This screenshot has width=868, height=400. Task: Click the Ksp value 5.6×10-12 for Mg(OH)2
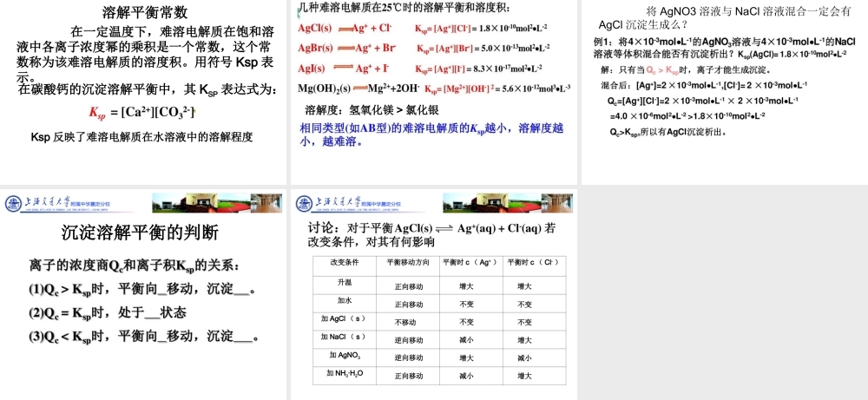(536, 89)
